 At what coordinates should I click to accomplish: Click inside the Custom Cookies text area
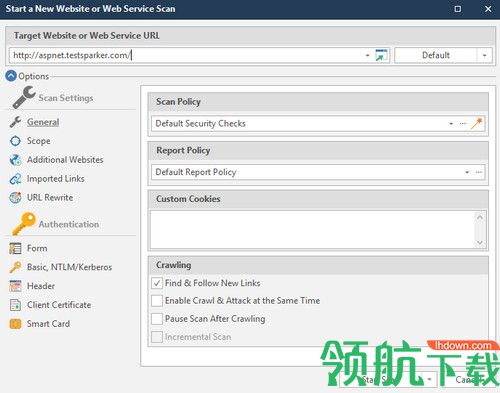[313, 229]
